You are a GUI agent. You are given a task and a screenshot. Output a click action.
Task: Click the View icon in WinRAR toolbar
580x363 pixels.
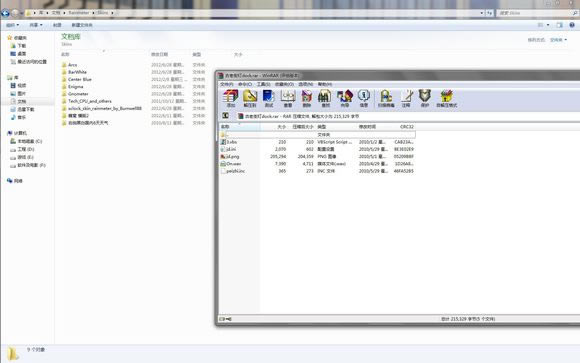coord(288,98)
